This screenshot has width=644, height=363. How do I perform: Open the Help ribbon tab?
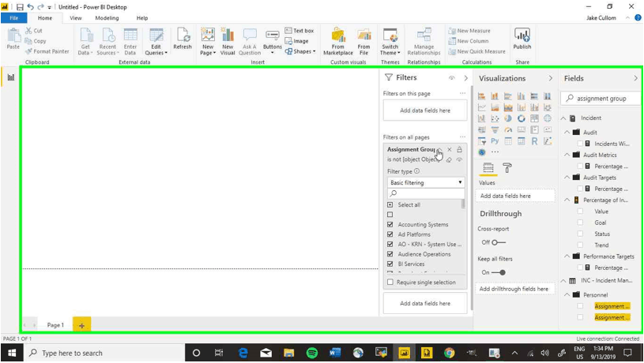click(x=142, y=18)
